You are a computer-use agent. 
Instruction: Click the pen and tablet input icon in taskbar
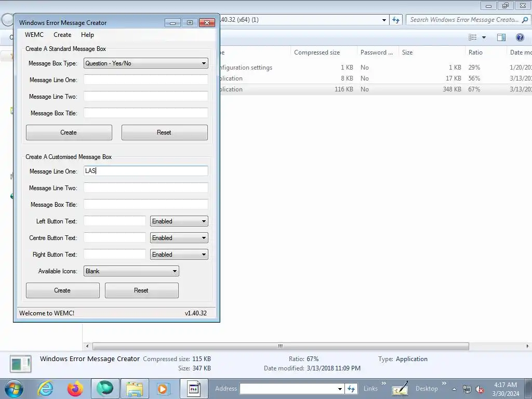[x=400, y=389]
